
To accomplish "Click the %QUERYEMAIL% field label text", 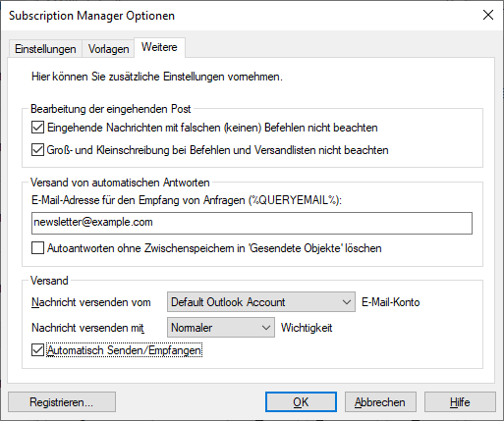I will (187, 200).
